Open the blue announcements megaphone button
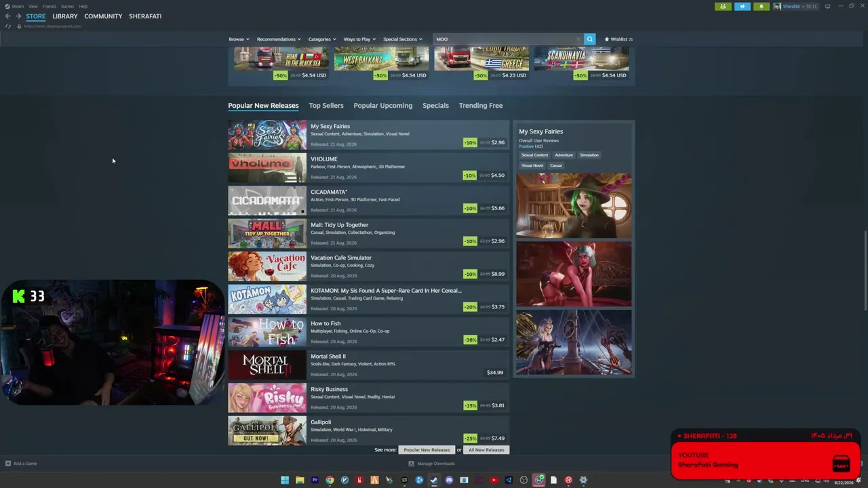The height and width of the screenshot is (488, 868). [742, 7]
